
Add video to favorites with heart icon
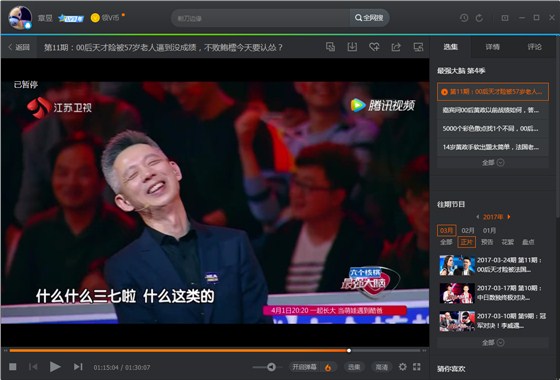click(374, 47)
